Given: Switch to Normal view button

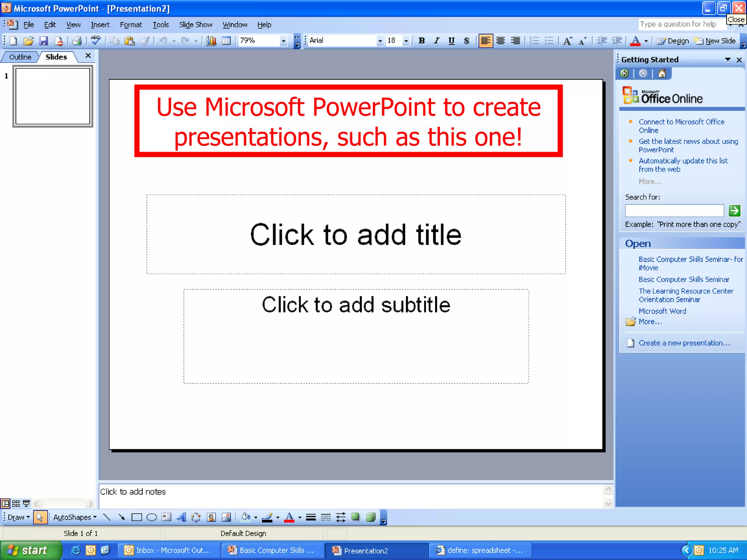Looking at the screenshot, I should [x=5, y=503].
